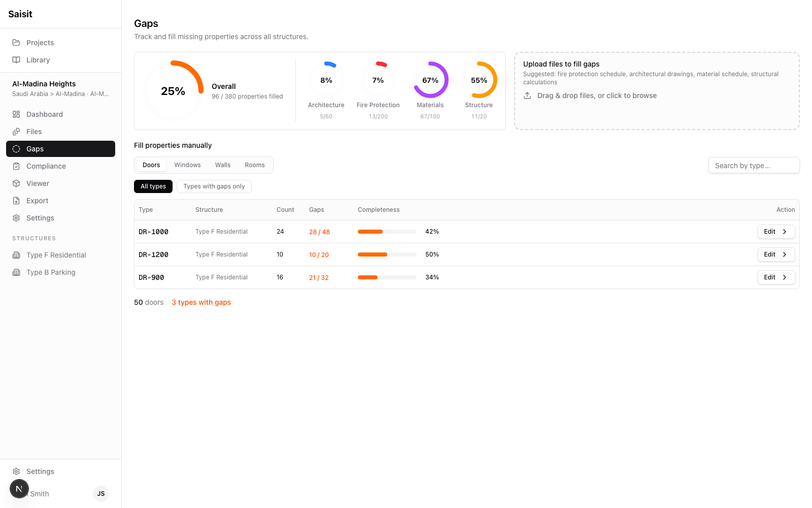This screenshot has width=812, height=508.
Task: Click the Upload files to fill gaps dropzone
Action: click(x=657, y=91)
